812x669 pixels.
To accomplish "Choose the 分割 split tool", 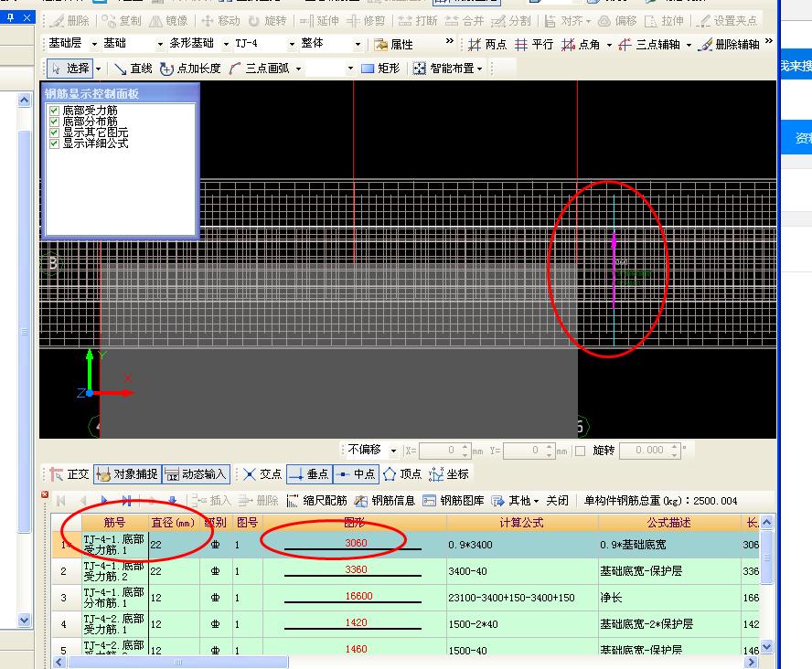I will click(511, 21).
